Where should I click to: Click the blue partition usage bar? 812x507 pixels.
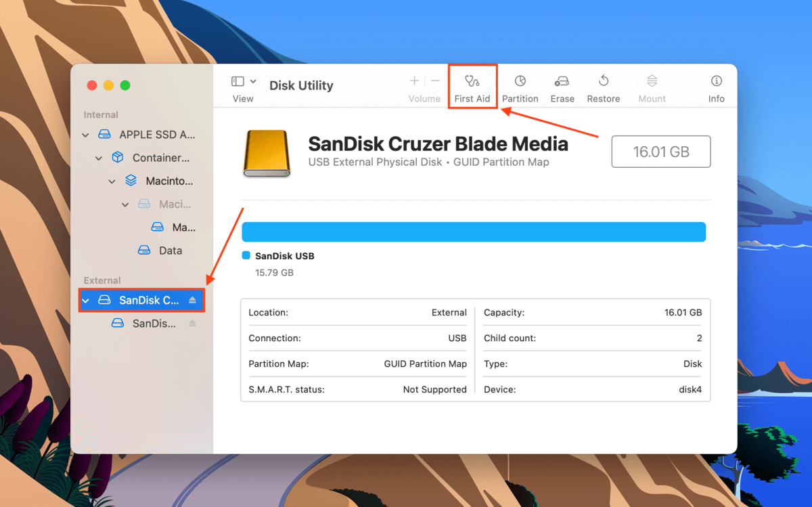[x=474, y=232]
